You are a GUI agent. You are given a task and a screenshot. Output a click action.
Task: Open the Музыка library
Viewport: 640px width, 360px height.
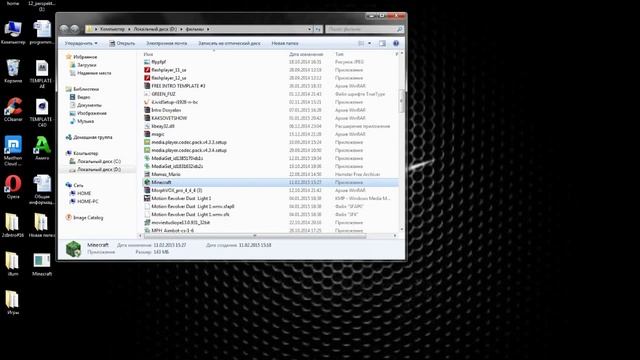[x=82, y=121]
